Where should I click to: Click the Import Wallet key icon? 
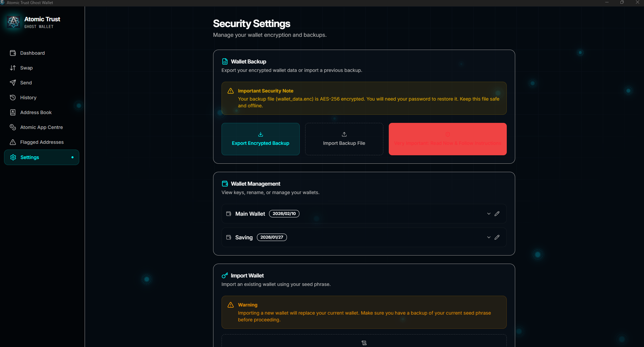(225, 275)
